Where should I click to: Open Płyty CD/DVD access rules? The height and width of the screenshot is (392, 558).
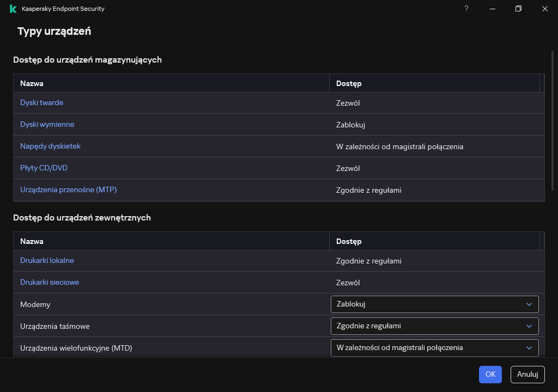pos(44,168)
